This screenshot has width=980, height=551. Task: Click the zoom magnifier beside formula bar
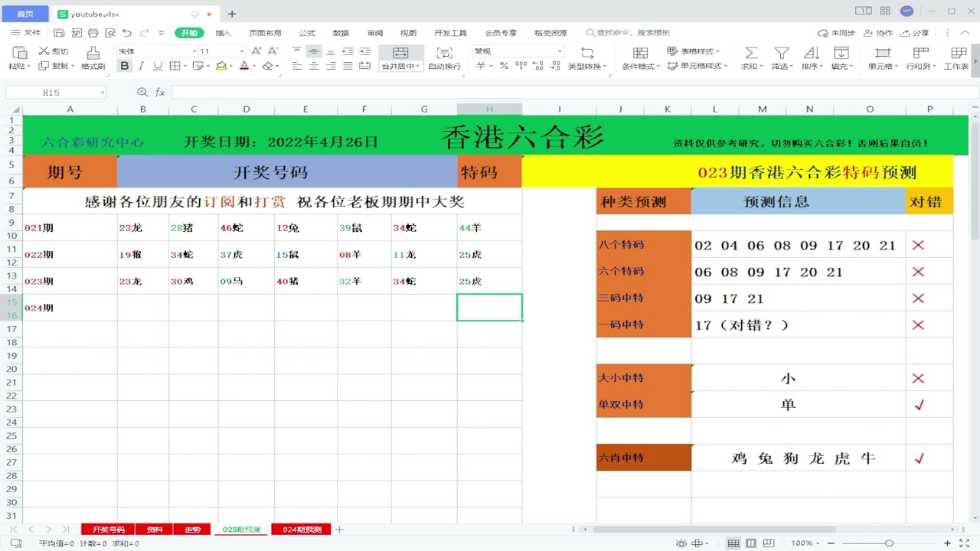[142, 92]
